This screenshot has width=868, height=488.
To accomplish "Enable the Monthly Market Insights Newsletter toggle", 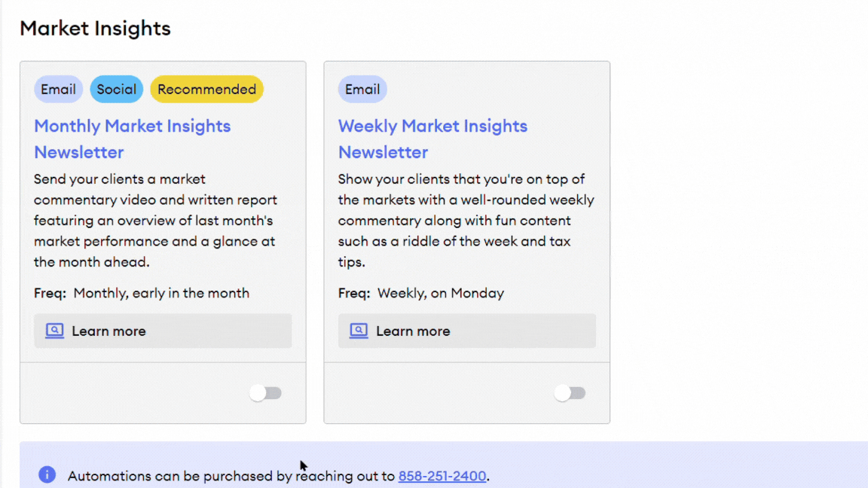I will coord(266,392).
